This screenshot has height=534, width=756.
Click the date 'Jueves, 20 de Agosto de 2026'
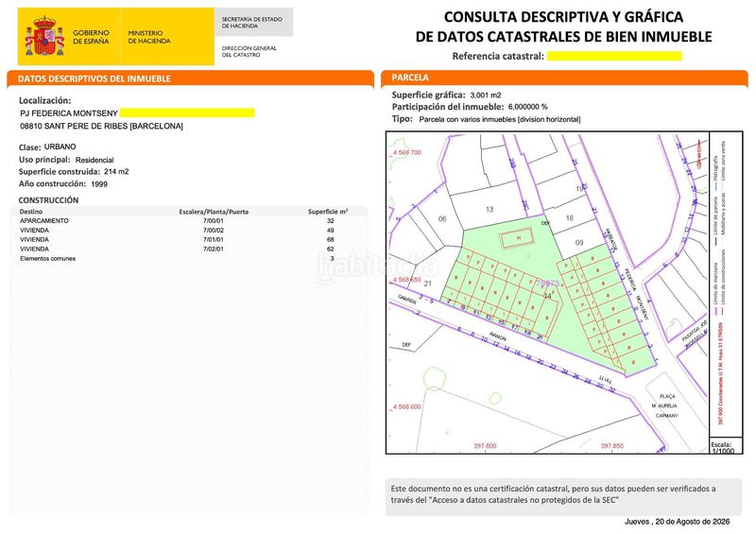(x=677, y=522)
